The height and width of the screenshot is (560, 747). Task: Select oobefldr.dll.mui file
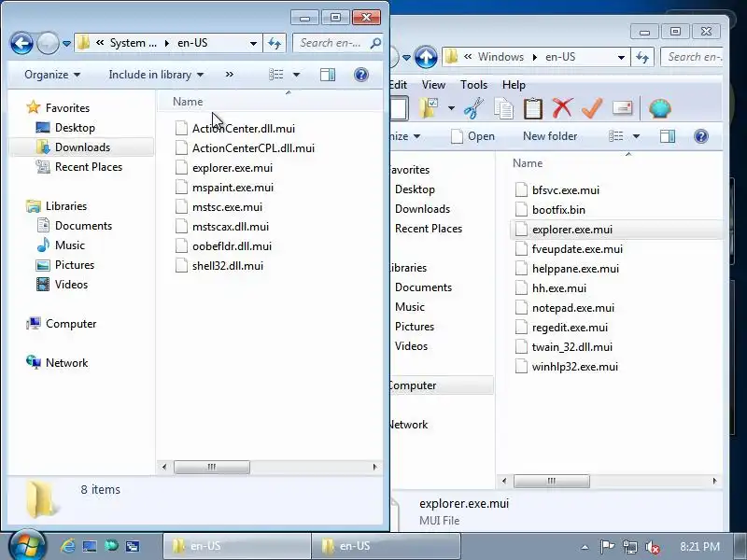[232, 246]
